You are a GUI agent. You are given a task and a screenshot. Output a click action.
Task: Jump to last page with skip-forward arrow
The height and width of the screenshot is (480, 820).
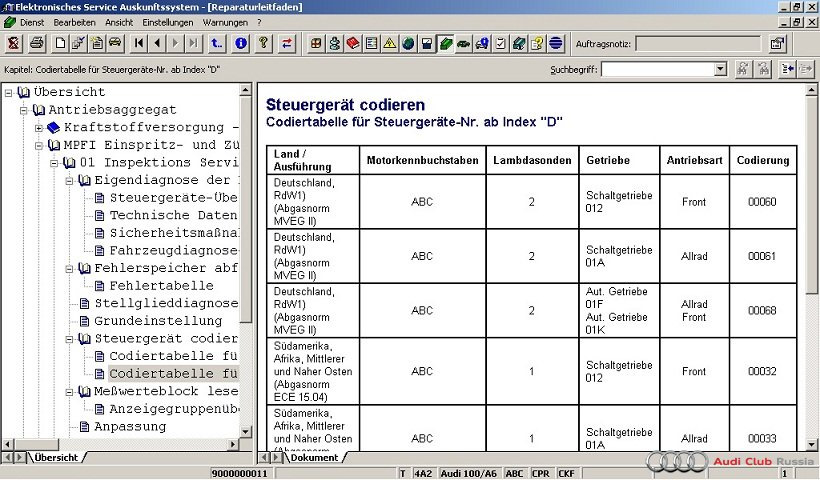[x=193, y=43]
